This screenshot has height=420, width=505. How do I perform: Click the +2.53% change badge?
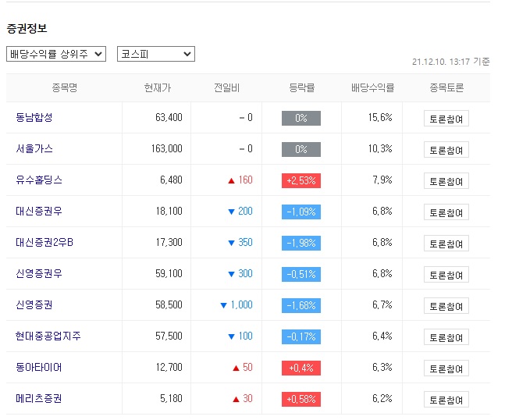pyautogui.click(x=301, y=180)
